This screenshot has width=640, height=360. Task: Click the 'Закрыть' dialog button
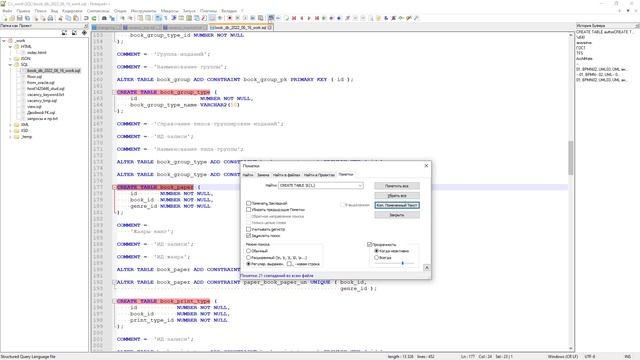click(397, 215)
